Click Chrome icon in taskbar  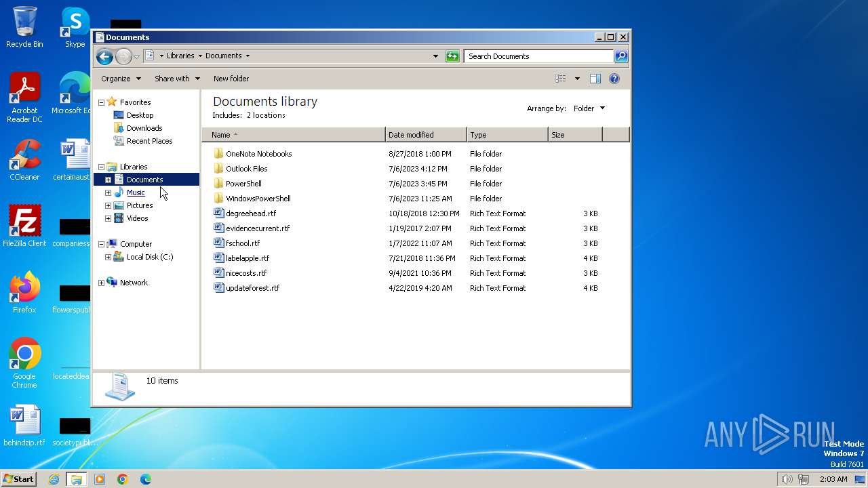[x=123, y=479]
